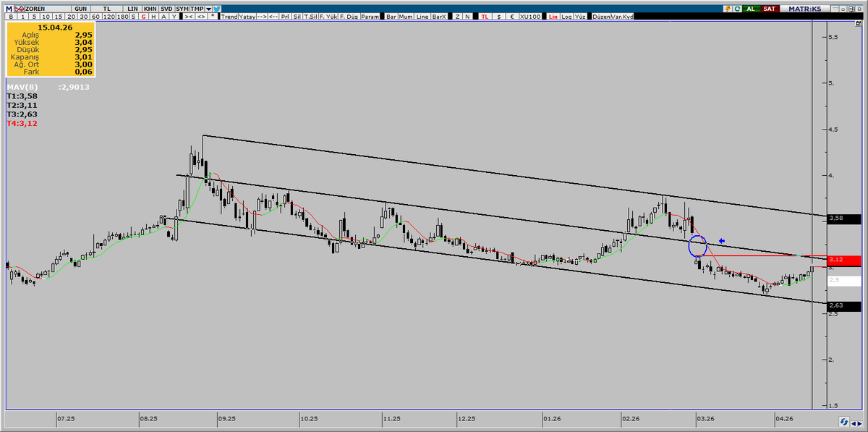
Task: Open the SYM template button
Action: tap(182, 9)
